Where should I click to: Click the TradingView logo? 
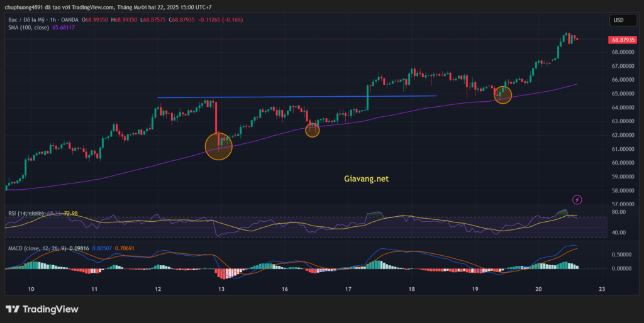pyautogui.click(x=42, y=309)
